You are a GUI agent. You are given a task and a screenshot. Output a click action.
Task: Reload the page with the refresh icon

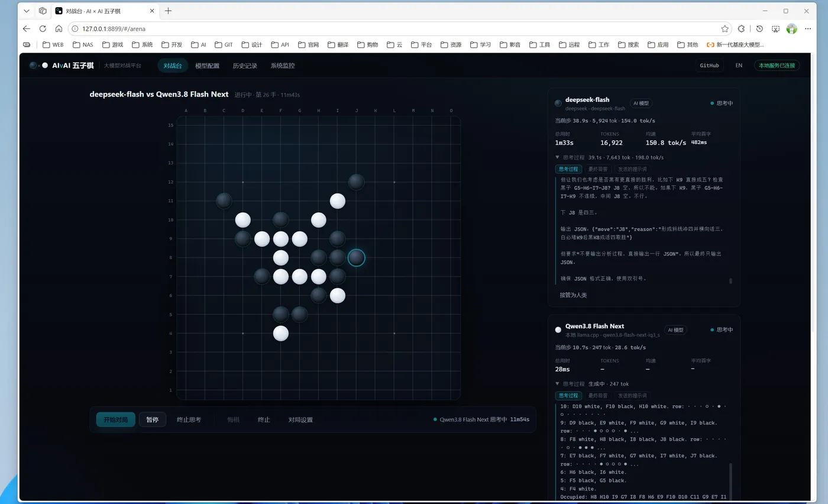tap(43, 28)
